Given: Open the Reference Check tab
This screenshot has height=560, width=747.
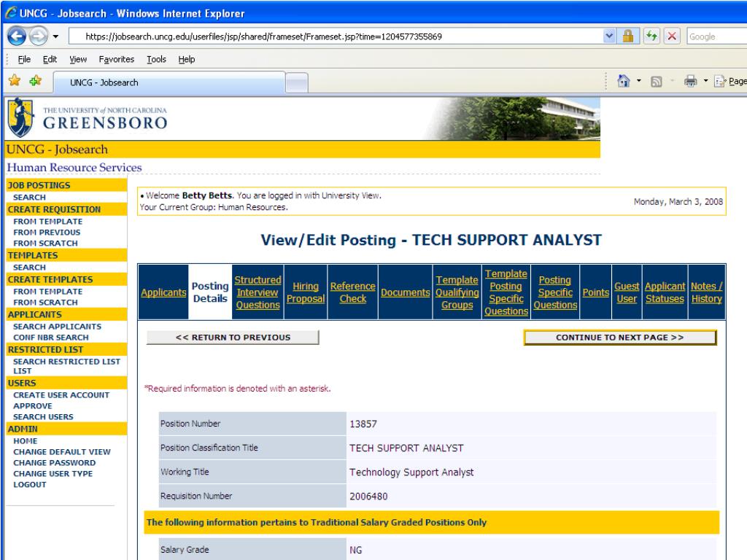Looking at the screenshot, I should tap(352, 292).
